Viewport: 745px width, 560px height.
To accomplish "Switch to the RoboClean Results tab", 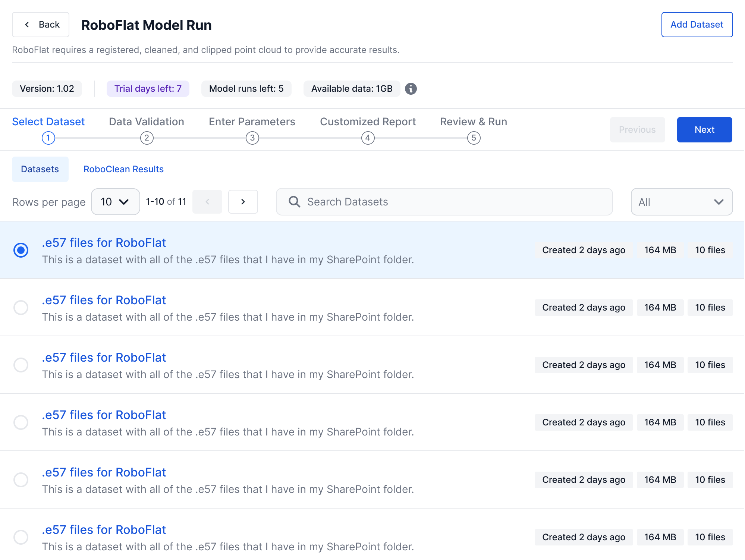I will click(x=123, y=169).
